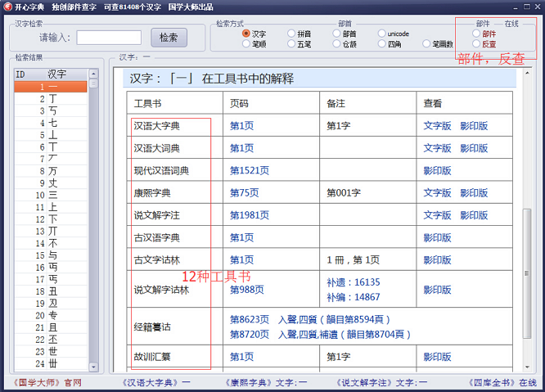This screenshot has width=545, height=392.
Task: Click the results list scroll down arrow
Action: (94, 367)
